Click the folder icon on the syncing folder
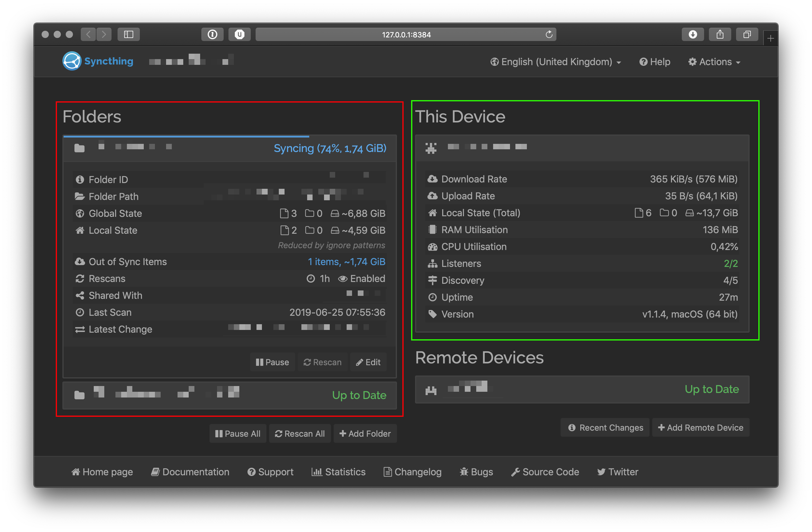812x532 pixels. coord(79,148)
